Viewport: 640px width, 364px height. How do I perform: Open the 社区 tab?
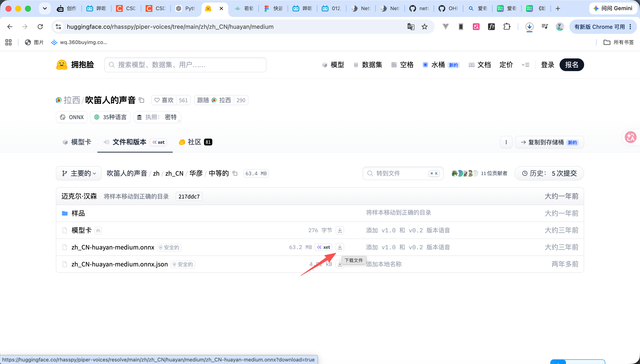196,142
